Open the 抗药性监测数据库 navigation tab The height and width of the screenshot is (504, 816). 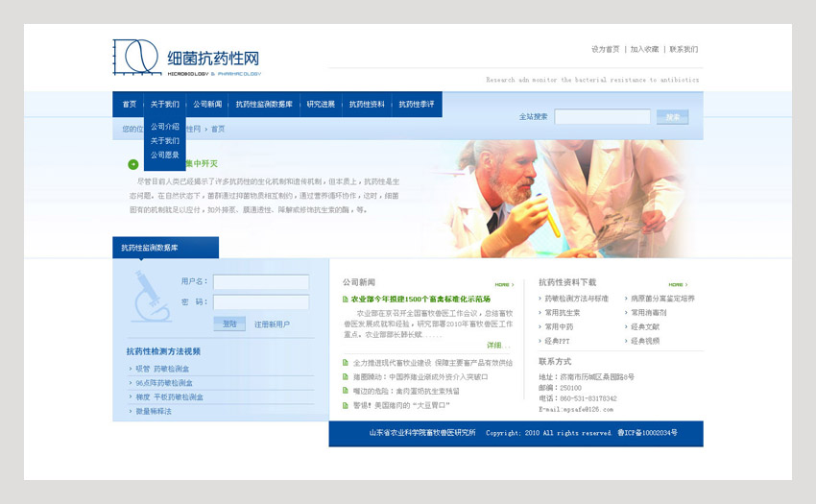(264, 104)
